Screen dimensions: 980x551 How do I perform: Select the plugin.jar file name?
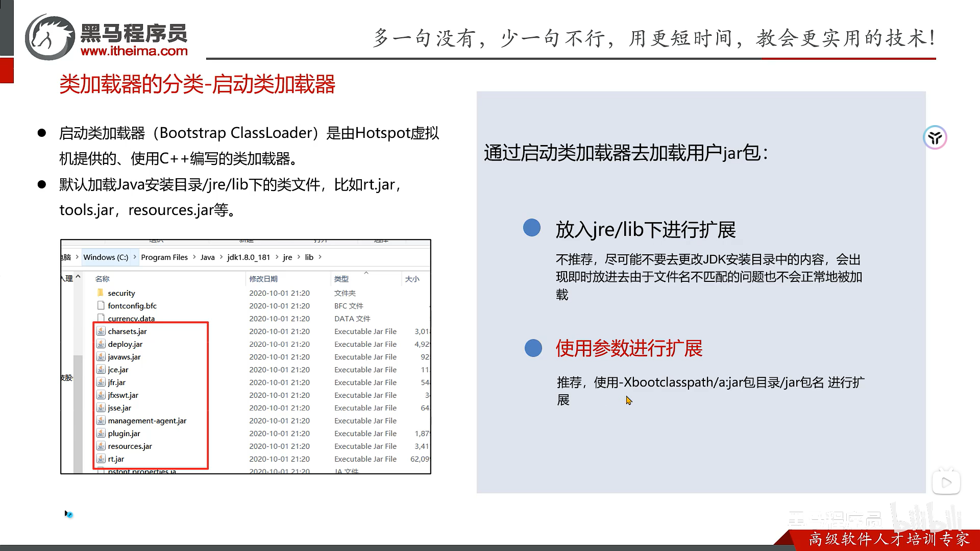[x=124, y=434]
